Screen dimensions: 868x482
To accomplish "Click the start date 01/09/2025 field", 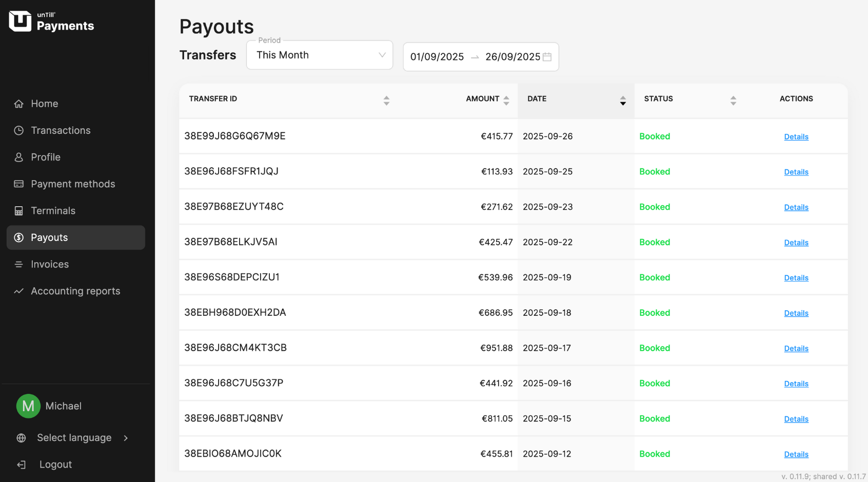I will [x=437, y=57].
